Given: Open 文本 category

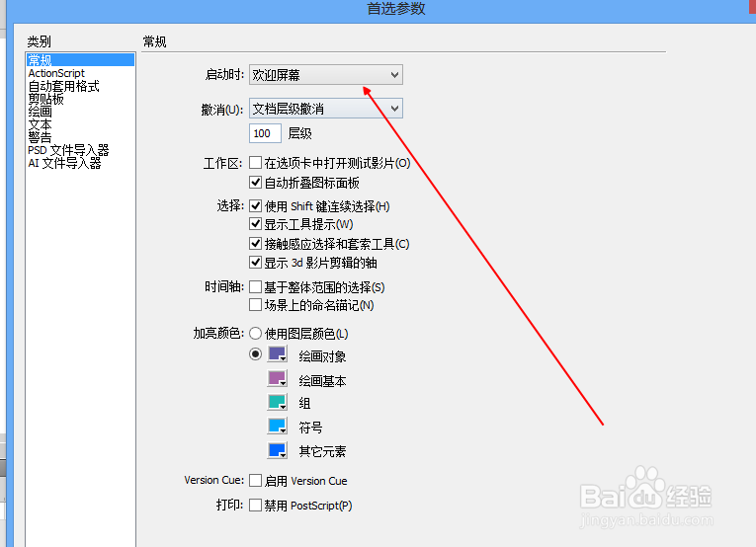Looking at the screenshot, I should coord(40,124).
